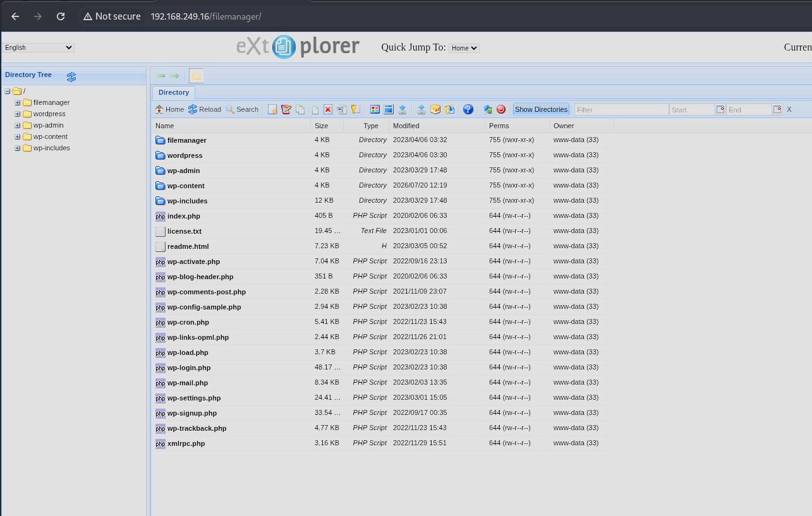Viewport: 812px width, 516px height.
Task: Open Search from the toolbar
Action: [241, 109]
